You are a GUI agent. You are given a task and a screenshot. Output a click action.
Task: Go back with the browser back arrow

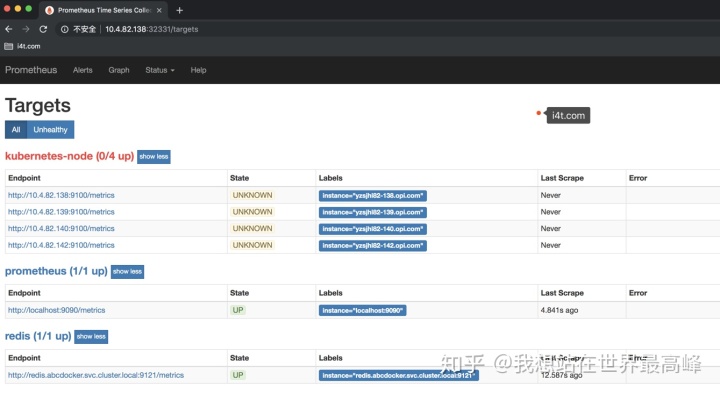(x=9, y=29)
